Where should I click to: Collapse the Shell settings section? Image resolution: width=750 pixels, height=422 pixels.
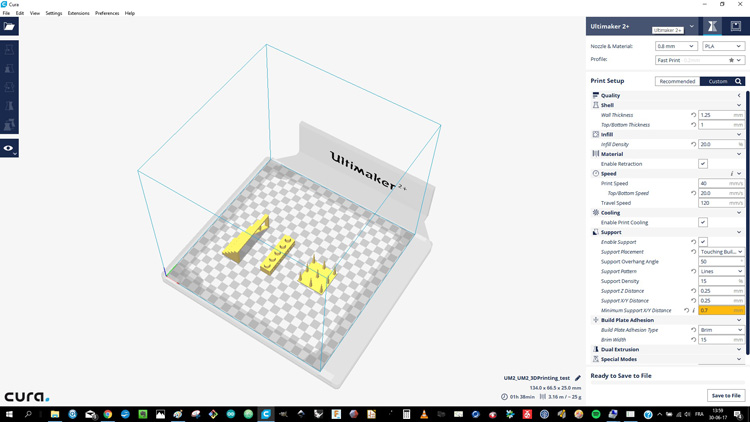click(x=667, y=105)
